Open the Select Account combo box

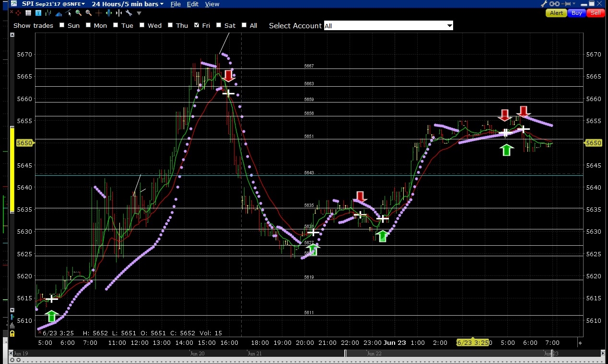click(x=388, y=26)
